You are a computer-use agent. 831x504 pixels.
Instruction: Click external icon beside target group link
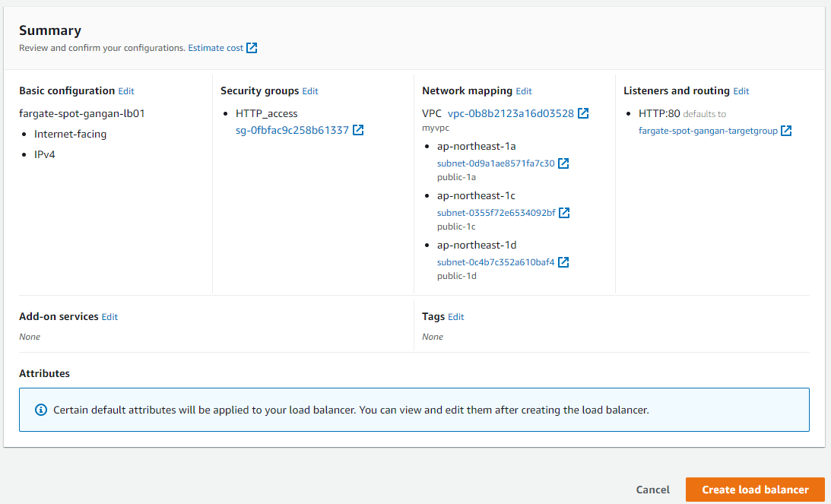[786, 131]
